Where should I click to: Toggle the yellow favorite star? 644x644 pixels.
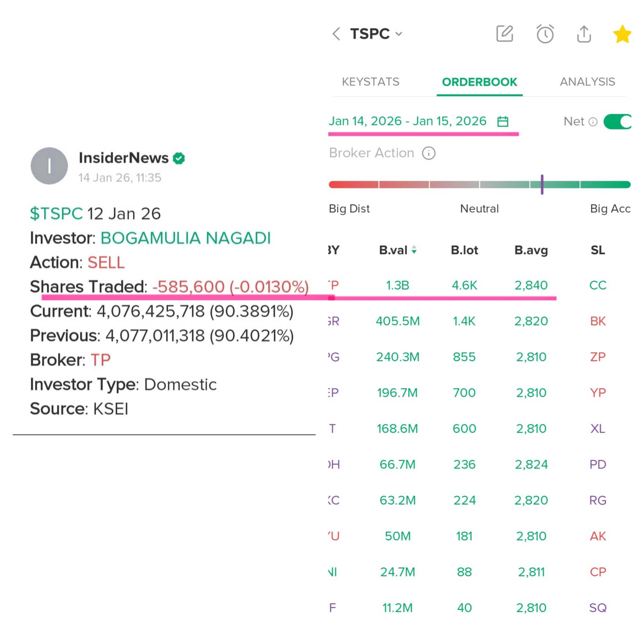click(622, 34)
